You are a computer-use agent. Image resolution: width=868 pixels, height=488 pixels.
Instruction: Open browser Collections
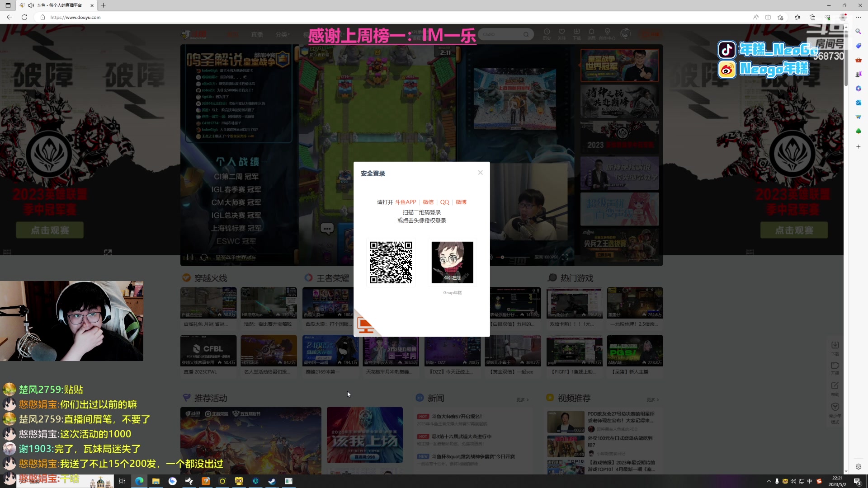pyautogui.click(x=812, y=17)
